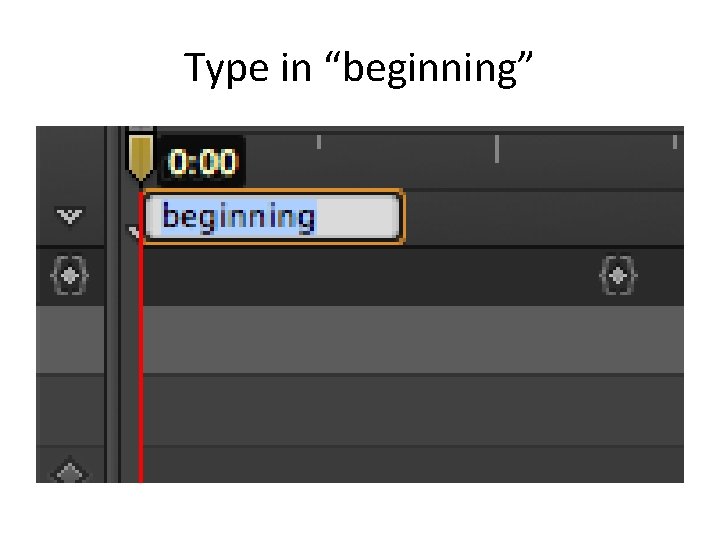The height and width of the screenshot is (540, 720).
Task: Click the 0:00 time readout
Action: [x=202, y=161]
